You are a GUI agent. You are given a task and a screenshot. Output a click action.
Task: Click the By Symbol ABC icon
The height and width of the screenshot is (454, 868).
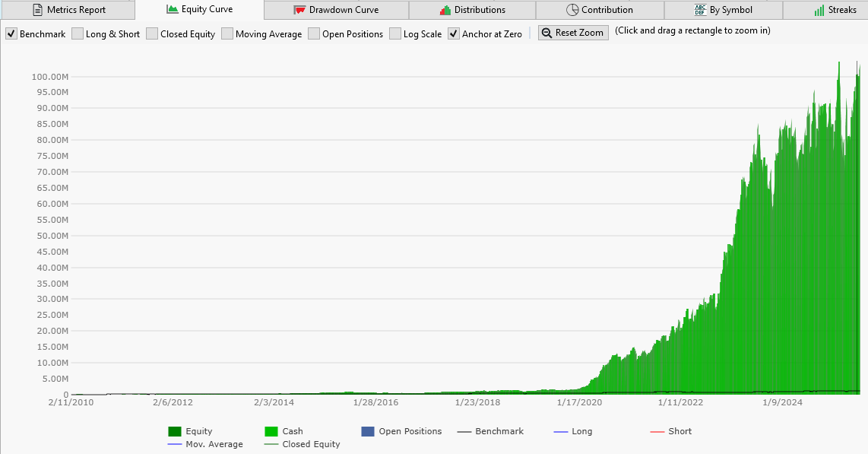(x=700, y=10)
